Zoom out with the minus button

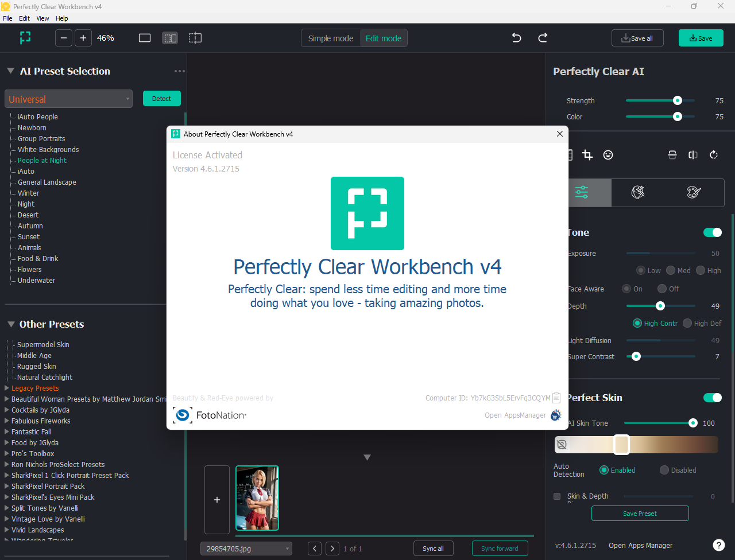pos(64,38)
